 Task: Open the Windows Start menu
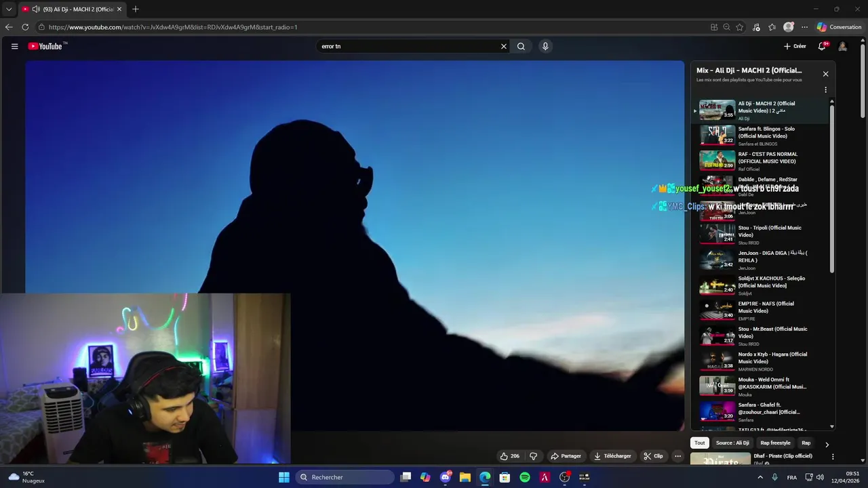tap(284, 477)
